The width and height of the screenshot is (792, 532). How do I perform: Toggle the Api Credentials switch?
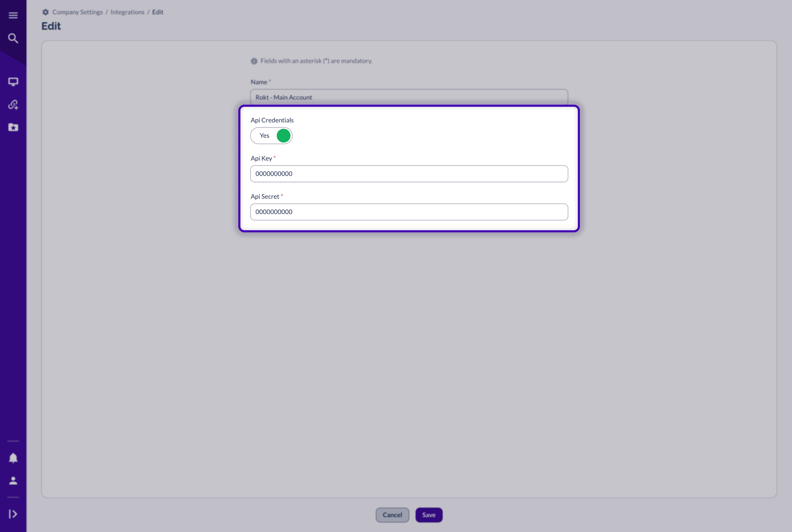(x=271, y=136)
